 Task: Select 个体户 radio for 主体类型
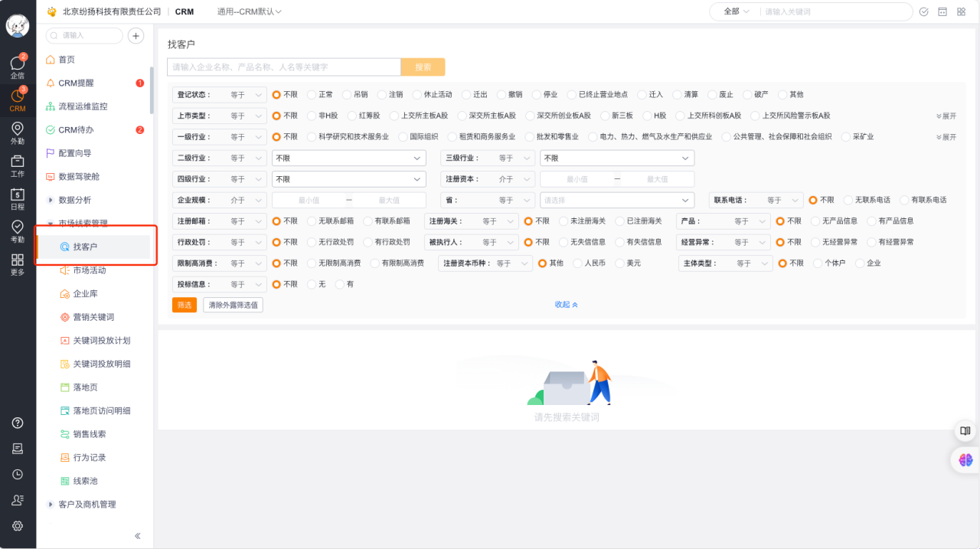point(818,263)
